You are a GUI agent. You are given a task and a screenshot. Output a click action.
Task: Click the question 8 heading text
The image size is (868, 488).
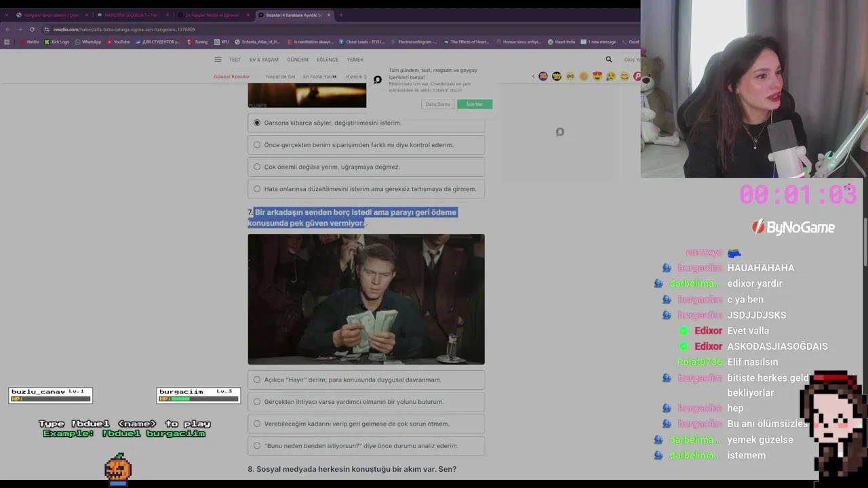[x=352, y=469]
